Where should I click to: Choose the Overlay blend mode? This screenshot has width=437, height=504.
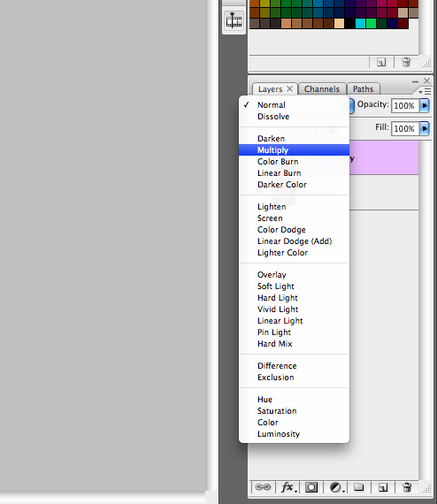[294, 275]
